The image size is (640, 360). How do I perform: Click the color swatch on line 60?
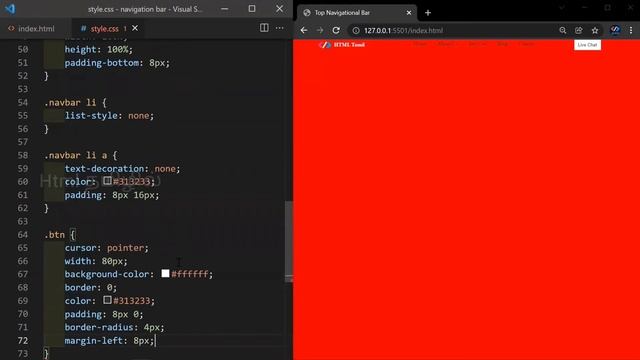(x=107, y=180)
